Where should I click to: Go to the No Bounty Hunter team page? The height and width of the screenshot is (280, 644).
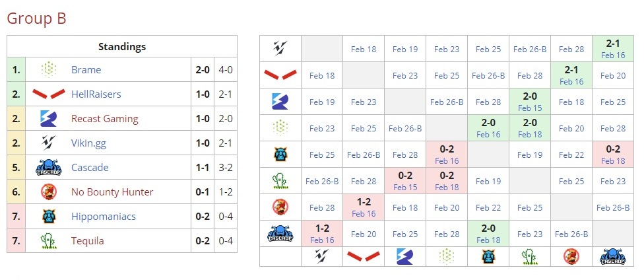point(112,192)
